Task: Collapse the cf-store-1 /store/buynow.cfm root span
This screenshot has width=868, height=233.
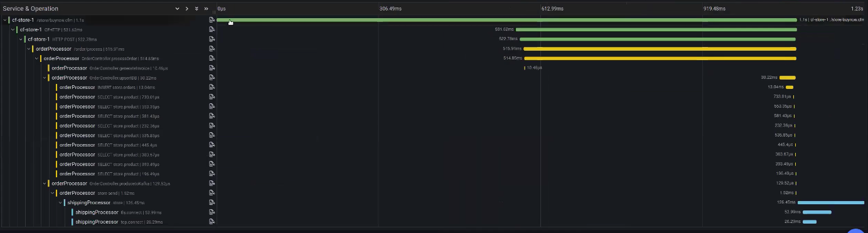Action: (x=6, y=20)
